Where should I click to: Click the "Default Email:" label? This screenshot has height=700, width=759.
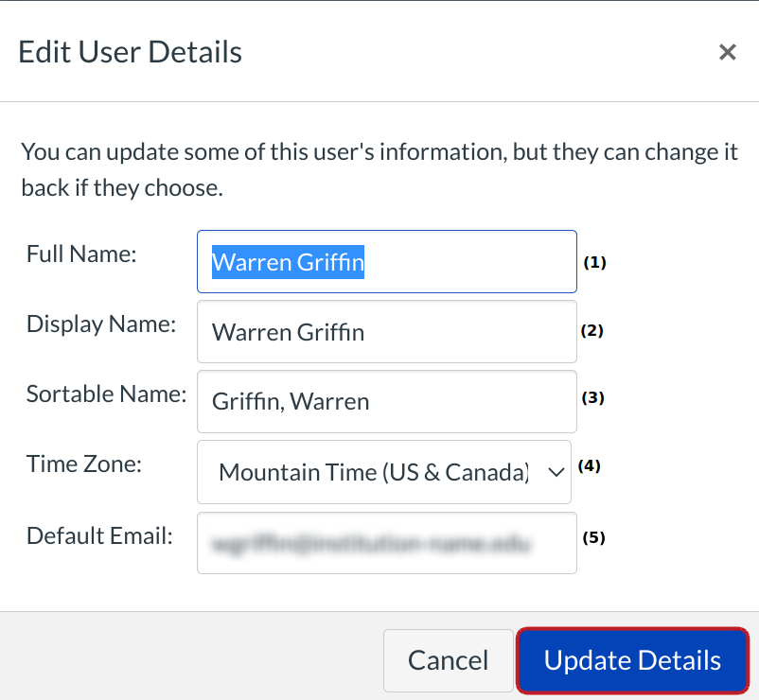point(99,536)
